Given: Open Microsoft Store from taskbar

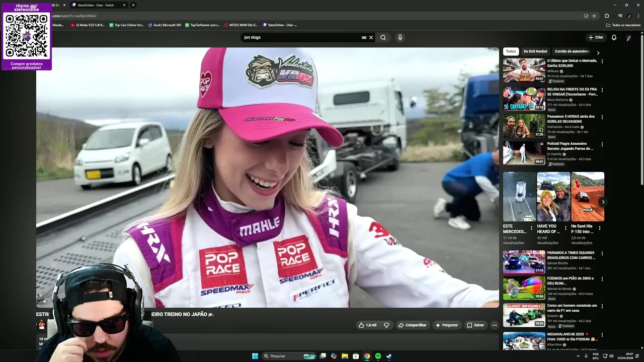Looking at the screenshot, I should (x=356, y=356).
